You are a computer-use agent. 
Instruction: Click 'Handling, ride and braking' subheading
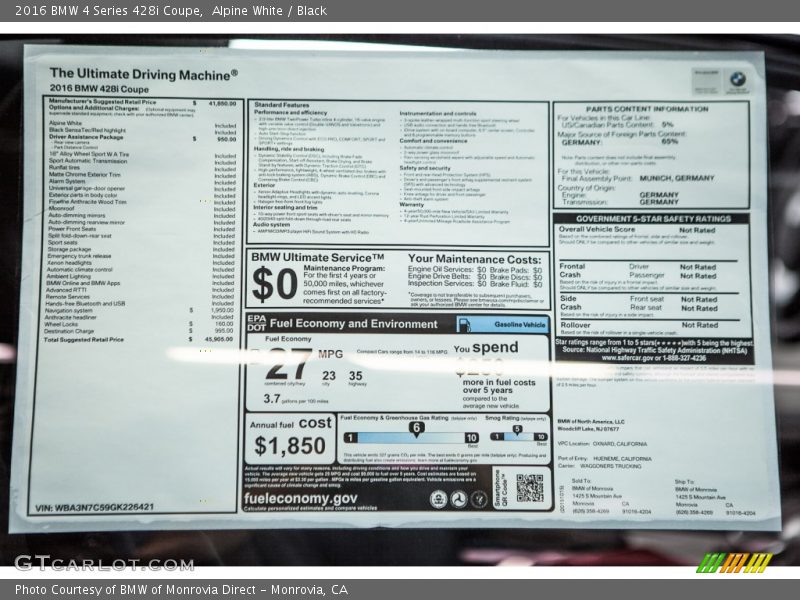pos(289,149)
